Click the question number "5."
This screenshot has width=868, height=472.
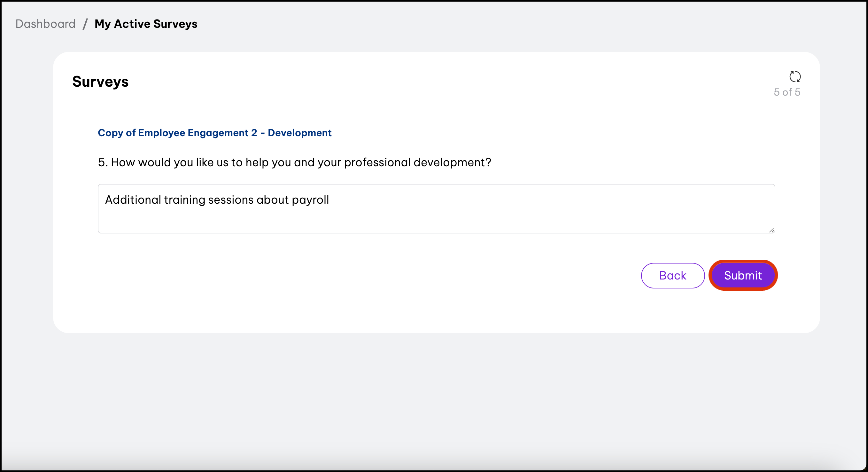click(103, 162)
